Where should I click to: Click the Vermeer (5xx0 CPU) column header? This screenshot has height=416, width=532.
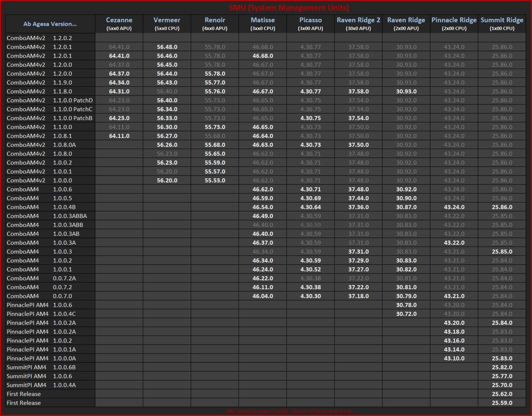167,24
